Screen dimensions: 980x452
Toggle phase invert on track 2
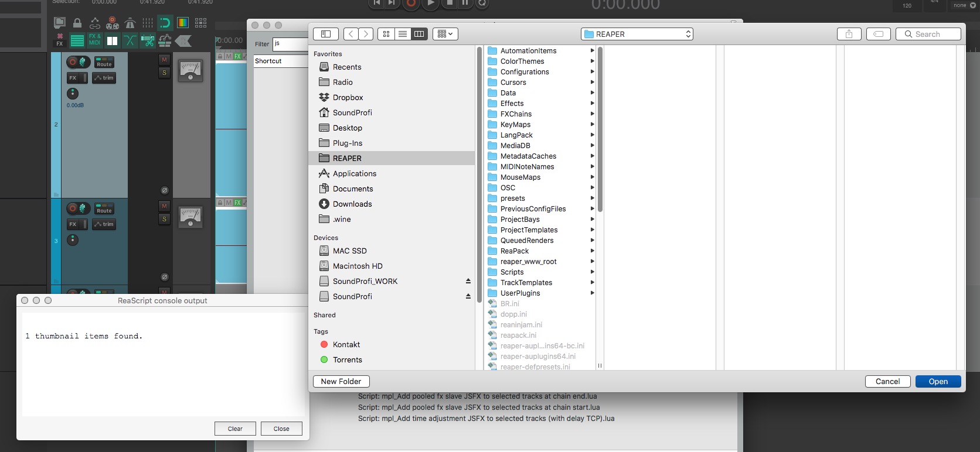[x=165, y=190]
